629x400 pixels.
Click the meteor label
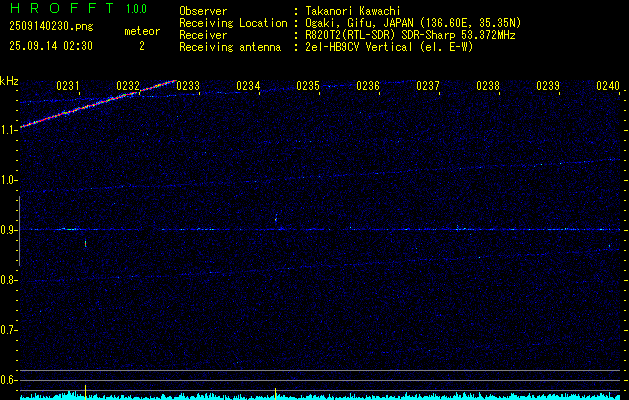(x=142, y=31)
